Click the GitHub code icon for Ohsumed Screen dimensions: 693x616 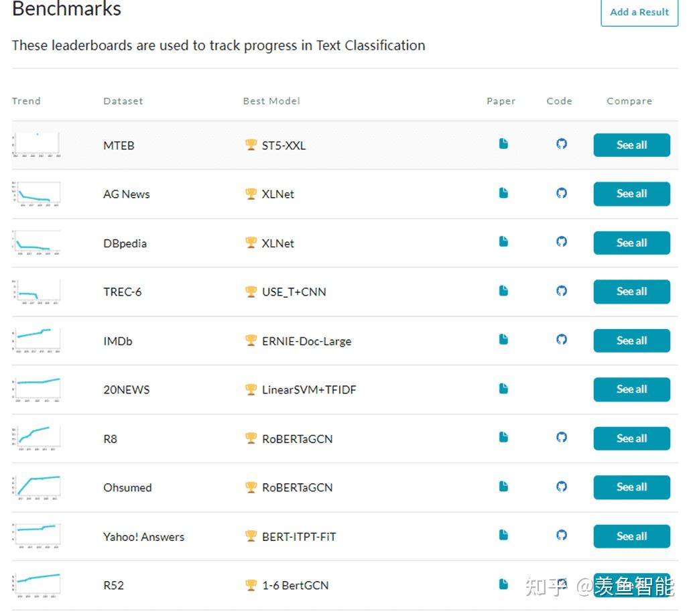coord(562,486)
